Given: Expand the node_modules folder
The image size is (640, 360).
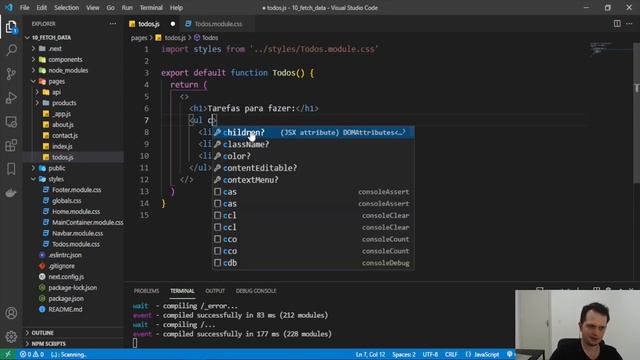Looking at the screenshot, I should [73, 70].
